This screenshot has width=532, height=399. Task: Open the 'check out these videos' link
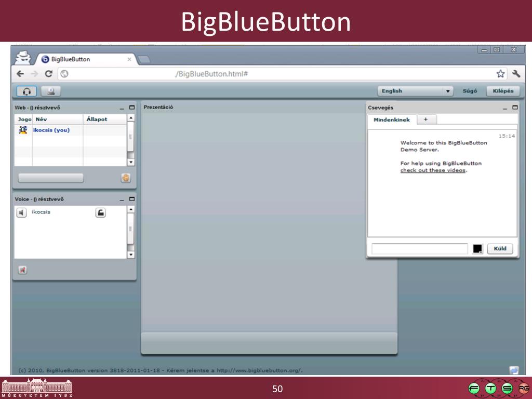click(433, 170)
